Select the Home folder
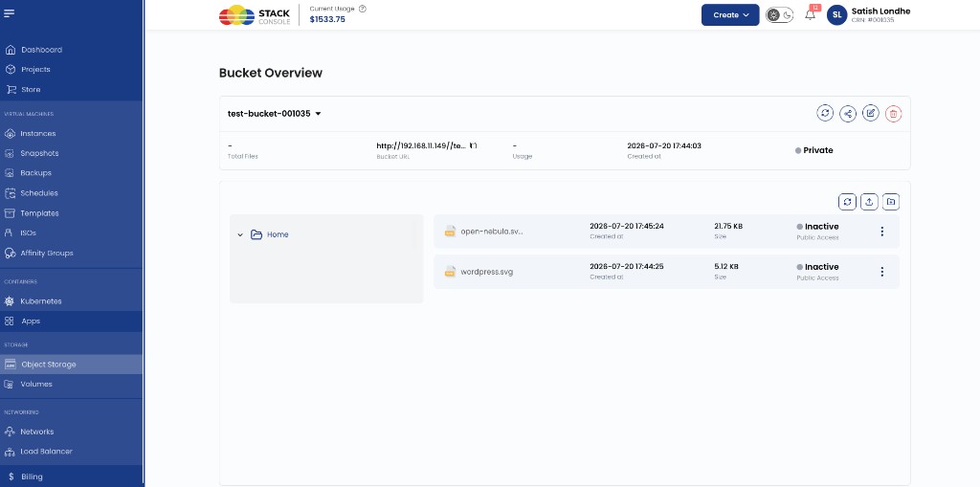This screenshot has height=487, width=980. coord(278,235)
